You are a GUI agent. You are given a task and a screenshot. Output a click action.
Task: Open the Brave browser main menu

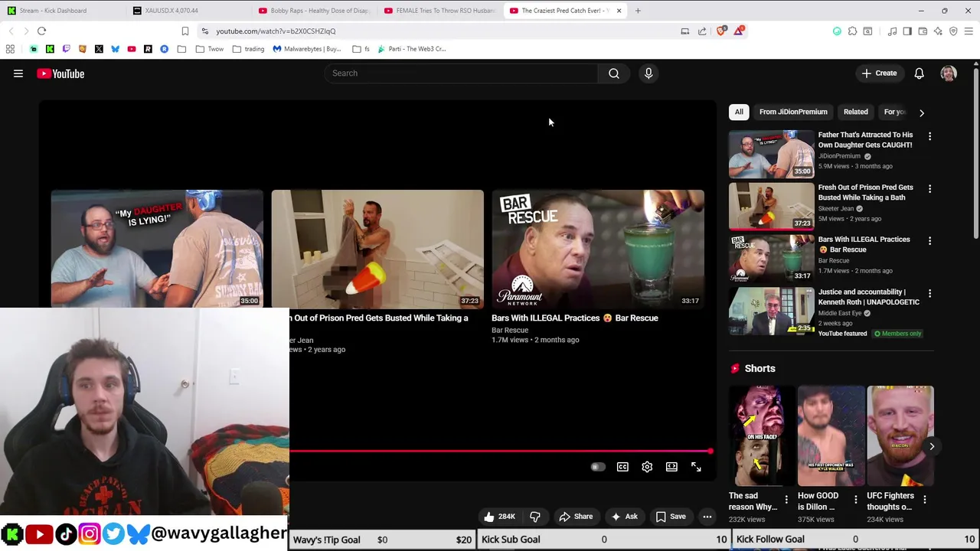pyautogui.click(x=969, y=31)
